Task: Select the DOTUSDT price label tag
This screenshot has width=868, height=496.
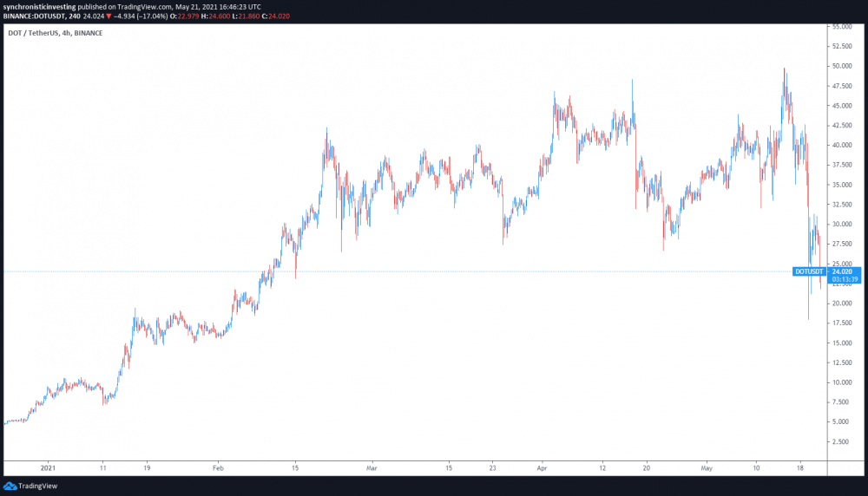Action: pos(809,271)
